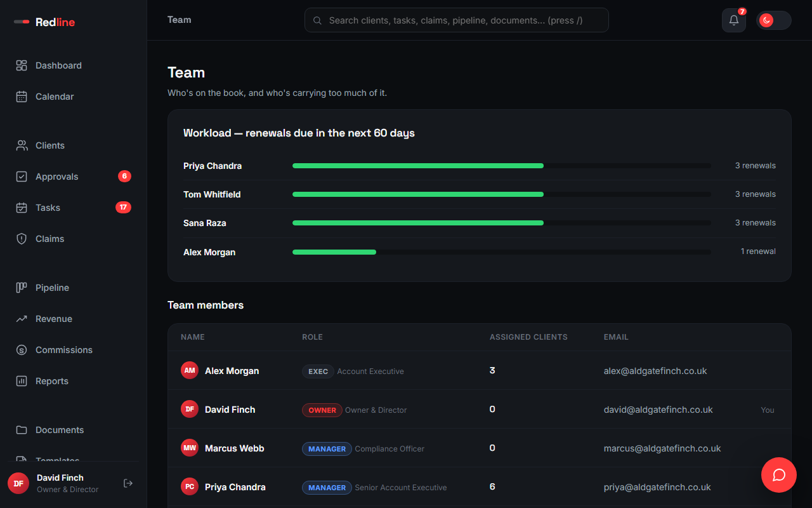Click the DF avatar in sidebar footer
The width and height of the screenshot is (812, 508).
tap(18, 483)
